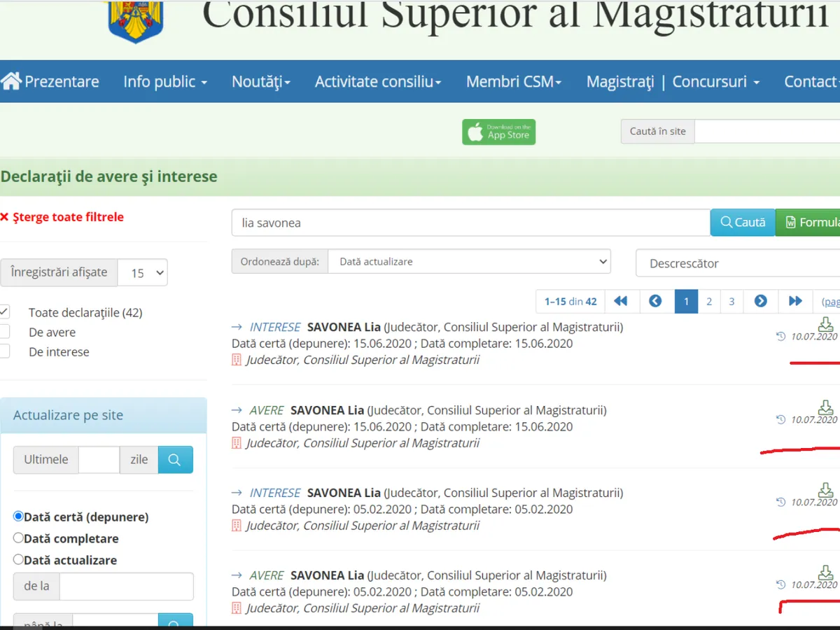Click the Prezentare home icon

(12, 81)
